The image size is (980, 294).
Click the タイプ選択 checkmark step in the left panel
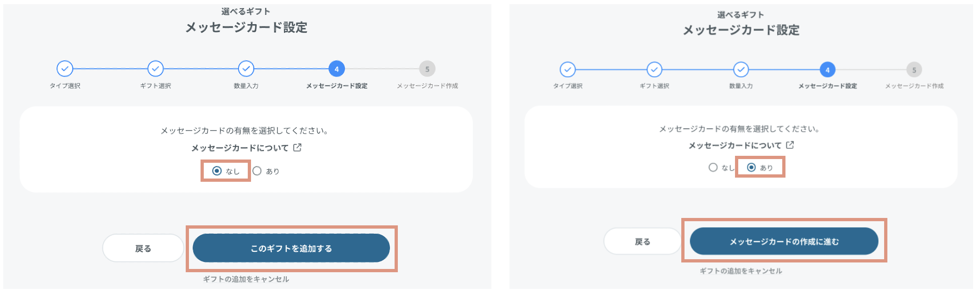65,69
